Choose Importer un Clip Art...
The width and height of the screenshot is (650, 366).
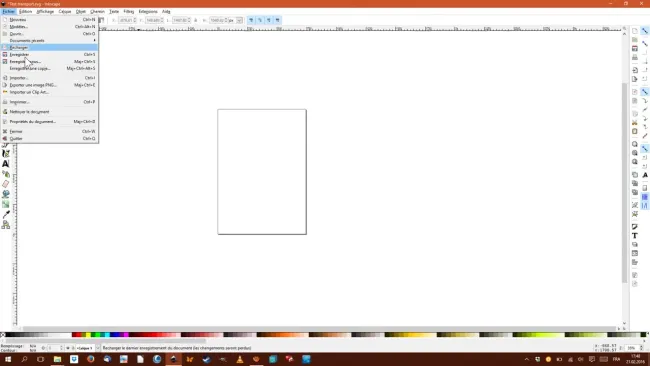tap(49, 92)
